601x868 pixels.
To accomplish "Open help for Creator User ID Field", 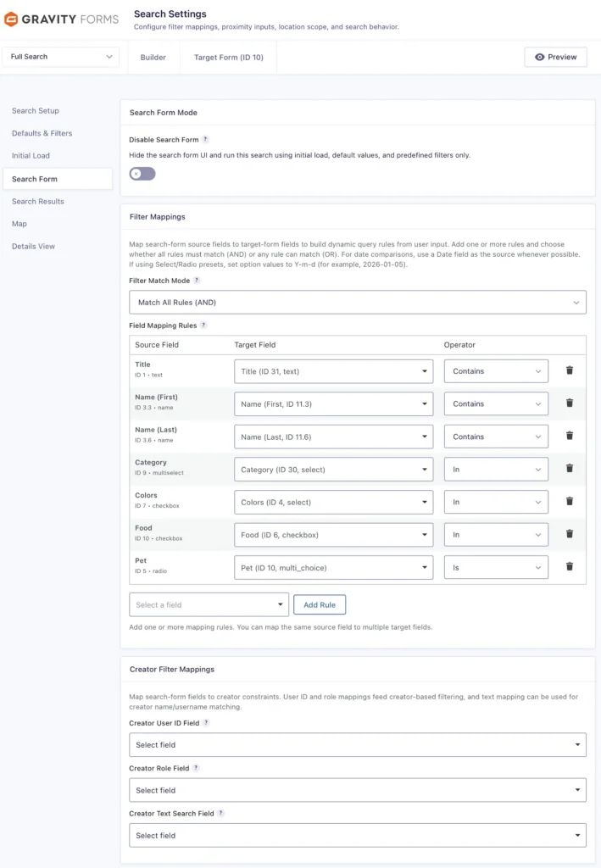I will point(206,723).
